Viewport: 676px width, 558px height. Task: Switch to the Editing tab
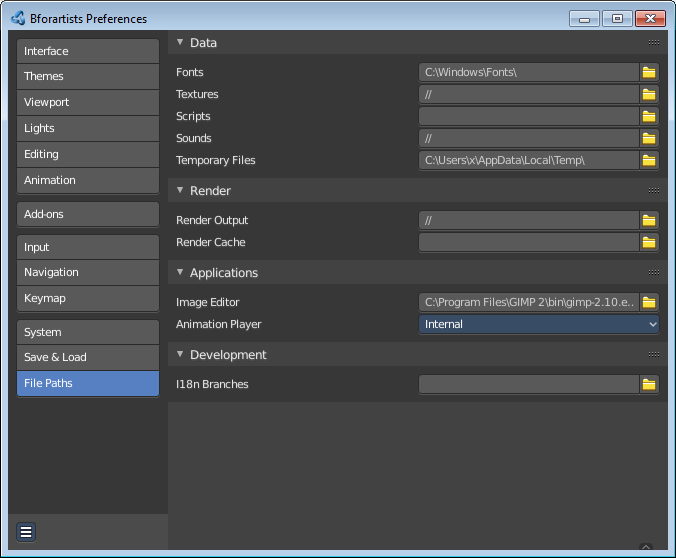[88, 154]
